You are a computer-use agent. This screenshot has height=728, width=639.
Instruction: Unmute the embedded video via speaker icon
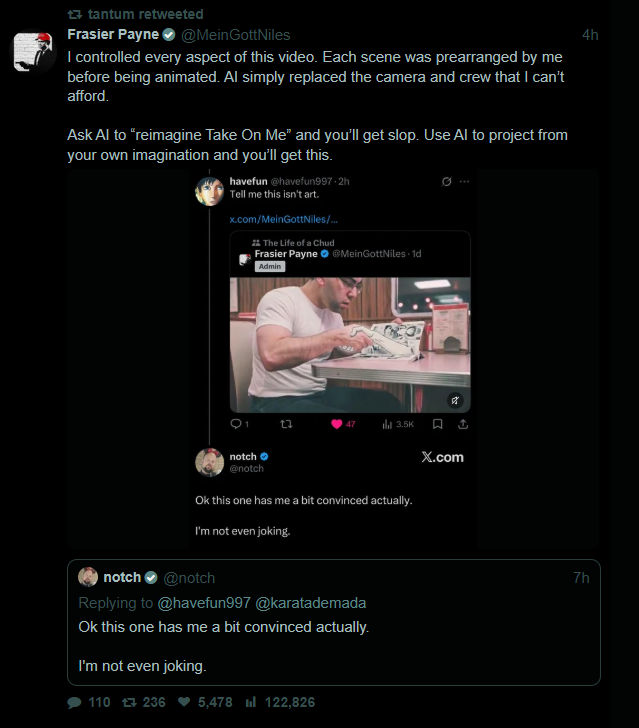pyautogui.click(x=455, y=400)
